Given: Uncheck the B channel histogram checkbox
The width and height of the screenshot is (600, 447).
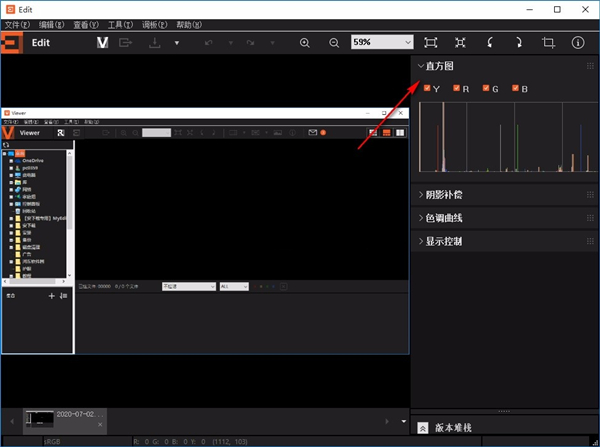Looking at the screenshot, I should 516,89.
